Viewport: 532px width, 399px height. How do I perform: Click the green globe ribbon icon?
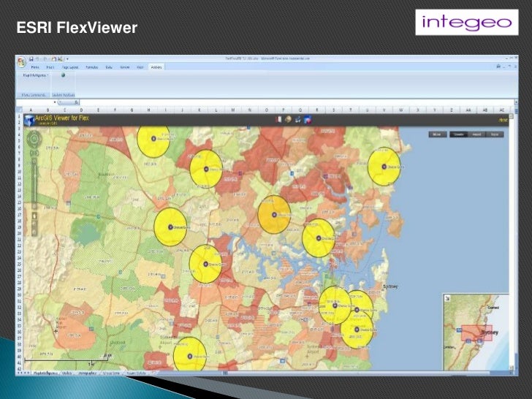[x=63, y=75]
